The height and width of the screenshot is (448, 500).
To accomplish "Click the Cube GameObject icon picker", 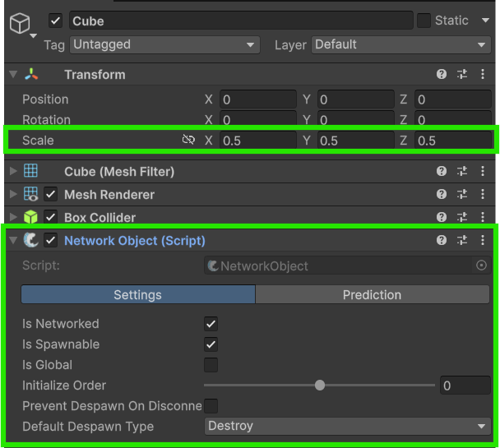I will [x=23, y=24].
